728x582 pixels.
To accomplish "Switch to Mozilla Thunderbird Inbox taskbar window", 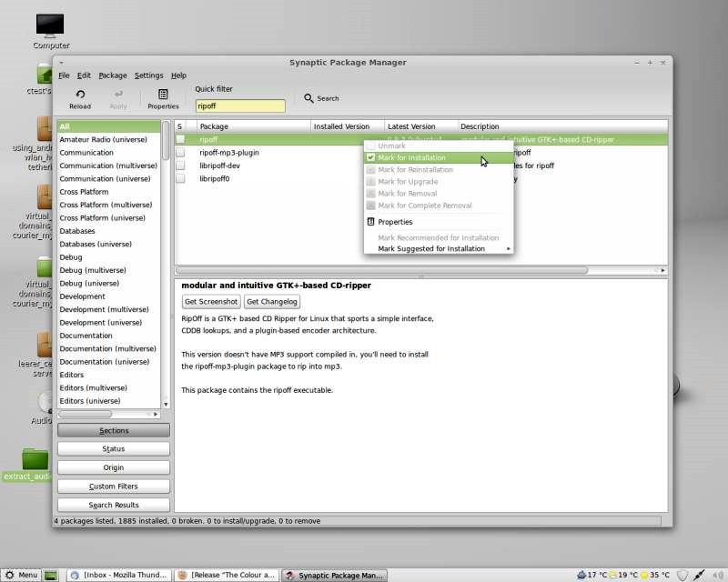I will point(119,575).
